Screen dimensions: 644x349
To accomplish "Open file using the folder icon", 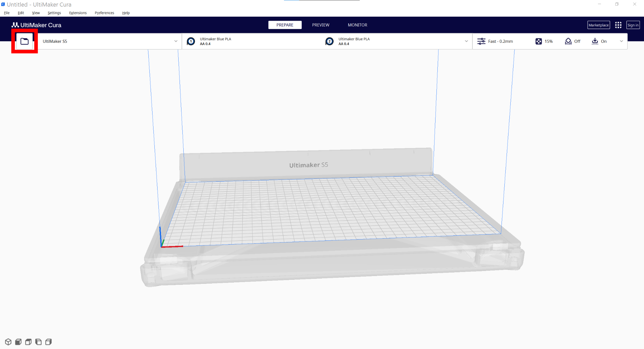I will coord(25,41).
